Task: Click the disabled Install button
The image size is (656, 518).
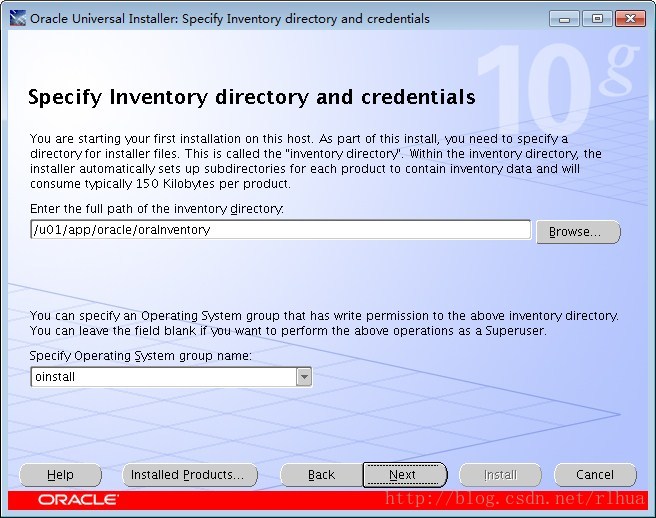Action: click(x=500, y=475)
